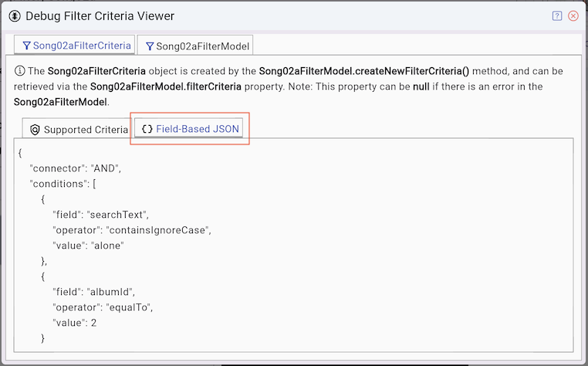The height and width of the screenshot is (366, 588).
Task: Click the curly braces icon on Field-Based JSON
Action: (147, 129)
